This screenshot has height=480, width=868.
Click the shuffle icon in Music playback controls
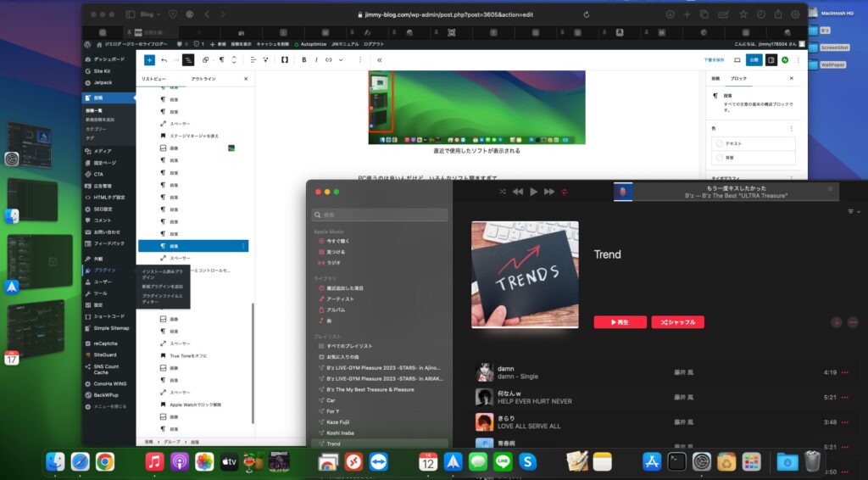click(x=502, y=192)
